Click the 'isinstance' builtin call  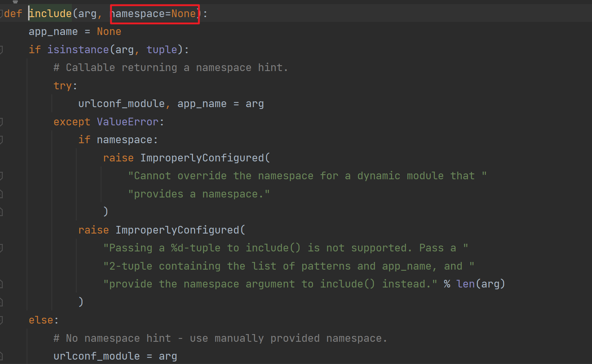78,50
